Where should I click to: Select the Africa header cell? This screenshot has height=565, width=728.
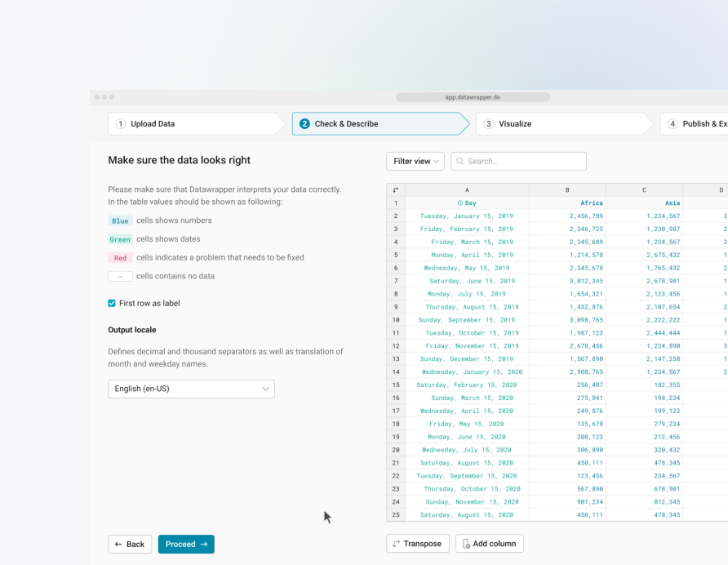pos(567,203)
